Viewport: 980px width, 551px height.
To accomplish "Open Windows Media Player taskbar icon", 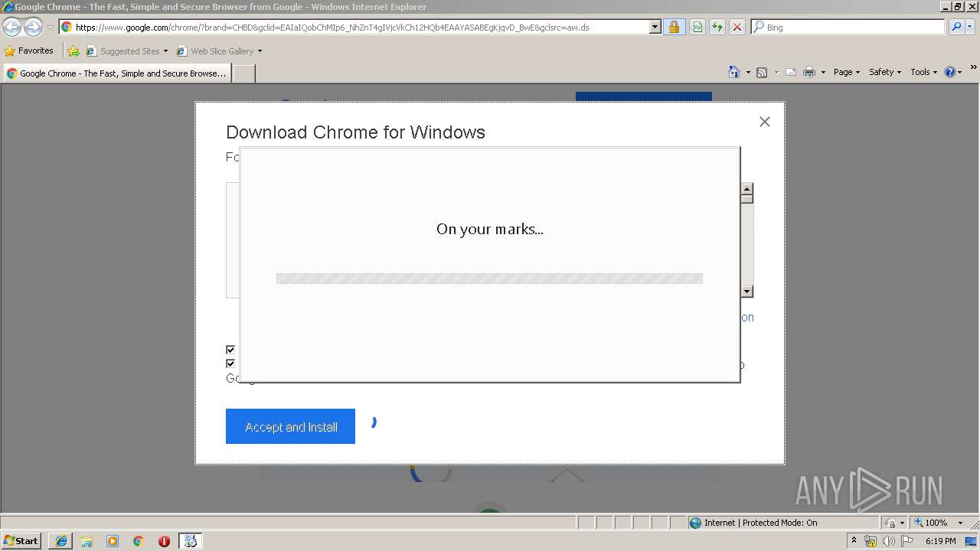I will (113, 541).
